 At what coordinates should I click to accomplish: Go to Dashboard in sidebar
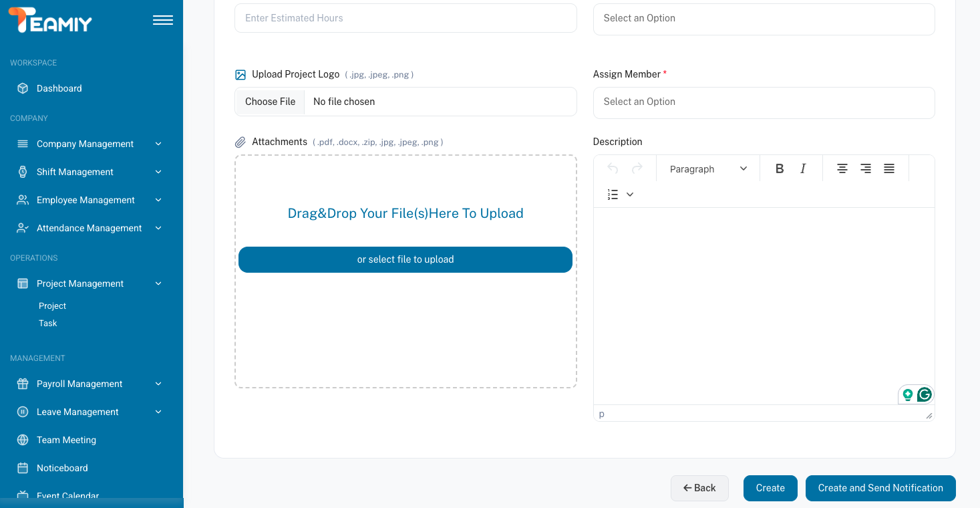coord(59,88)
